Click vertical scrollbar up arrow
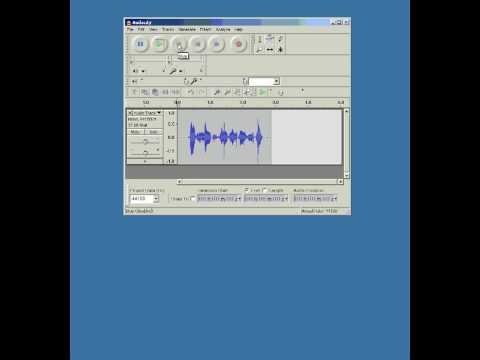The image size is (480, 360). point(346,111)
